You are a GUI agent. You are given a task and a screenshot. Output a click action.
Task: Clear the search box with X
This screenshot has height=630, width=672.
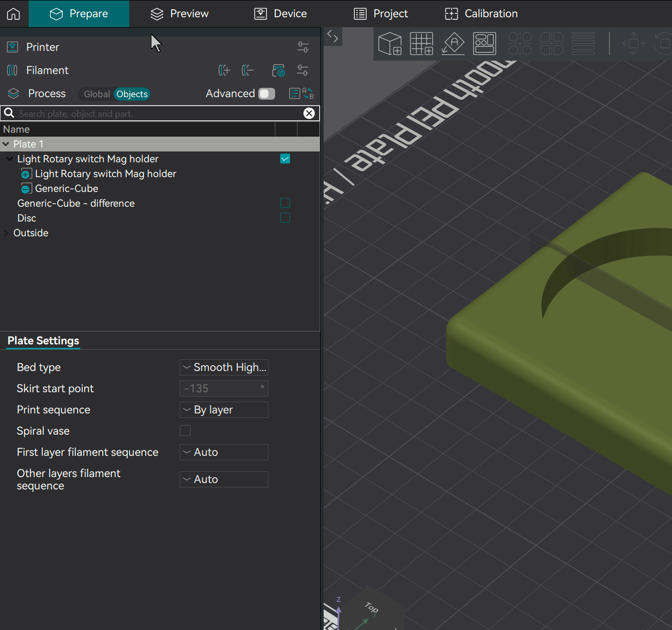pyautogui.click(x=309, y=113)
